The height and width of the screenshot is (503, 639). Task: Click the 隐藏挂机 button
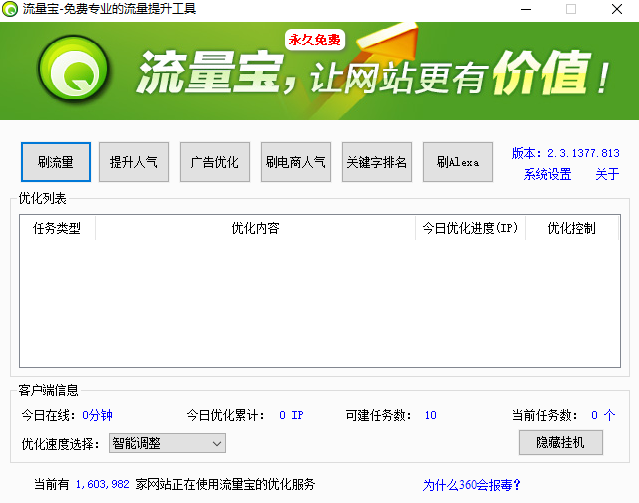pos(561,442)
